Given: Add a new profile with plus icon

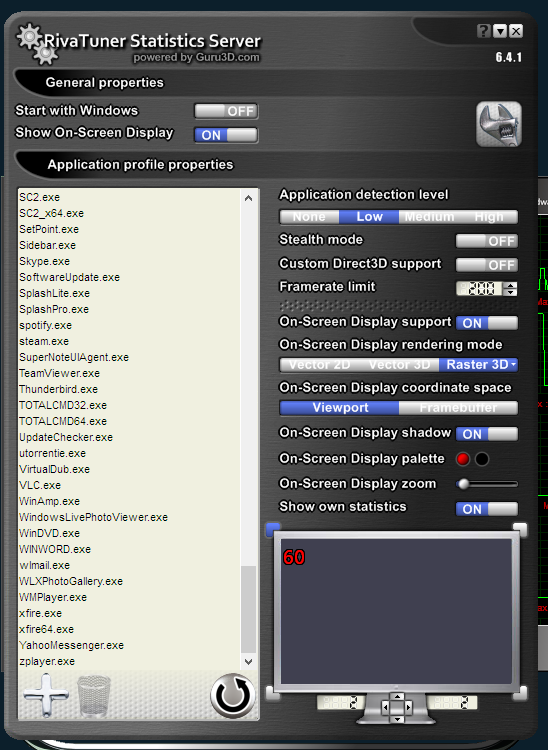Looking at the screenshot, I should click(x=46, y=695).
